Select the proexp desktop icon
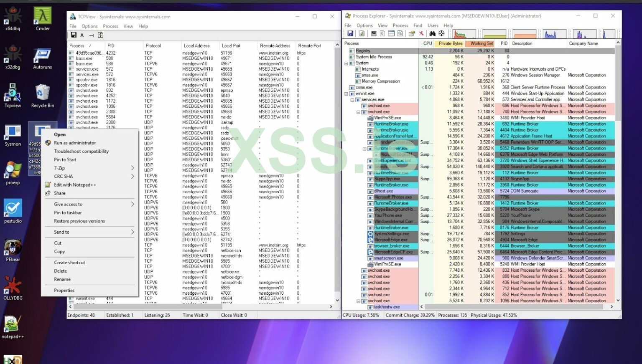 (13, 173)
